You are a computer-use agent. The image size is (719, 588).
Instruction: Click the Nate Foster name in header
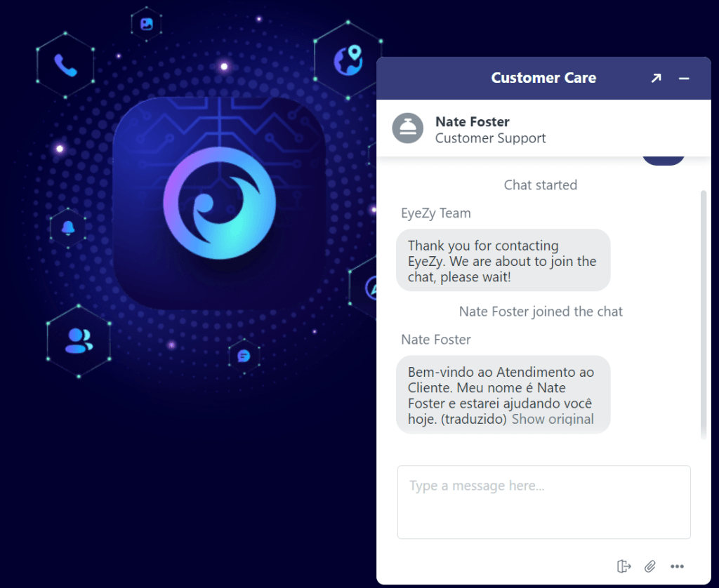(473, 121)
